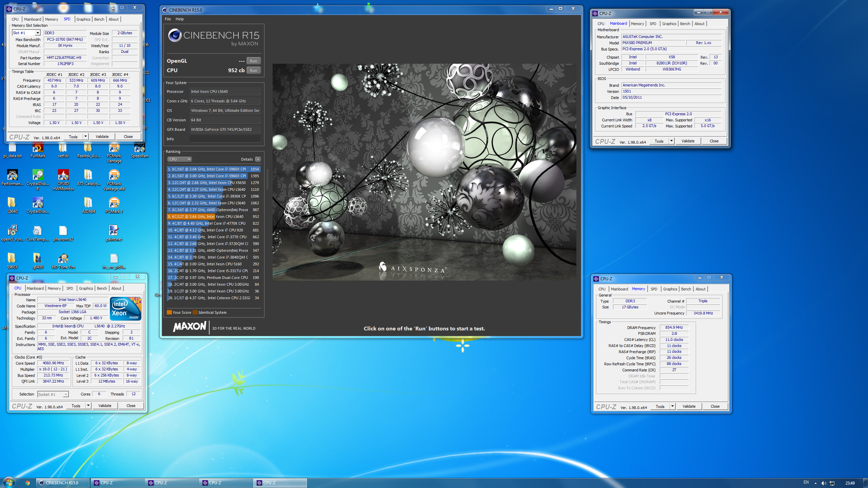Run the CPU benchmark in Cinebench
The image size is (868, 488).
click(x=253, y=70)
